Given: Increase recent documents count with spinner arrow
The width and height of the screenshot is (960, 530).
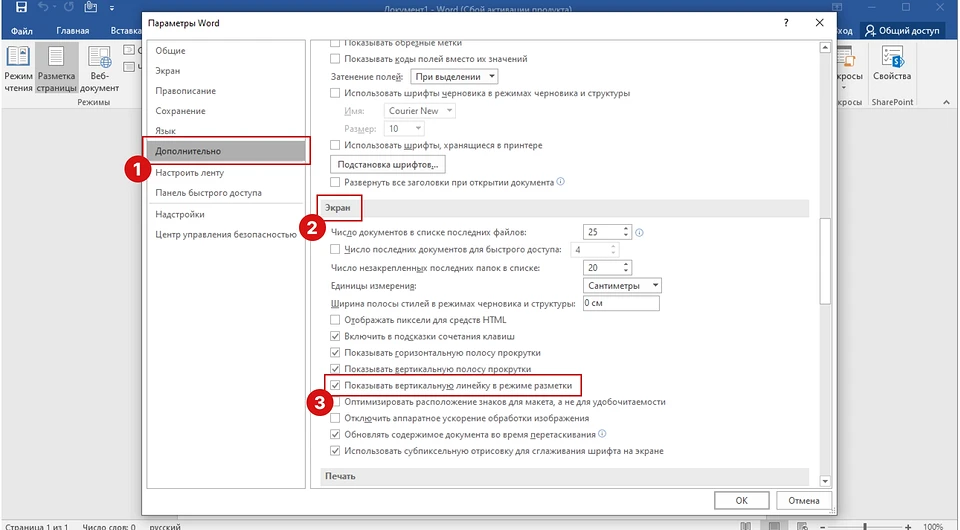Looking at the screenshot, I should point(626,228).
